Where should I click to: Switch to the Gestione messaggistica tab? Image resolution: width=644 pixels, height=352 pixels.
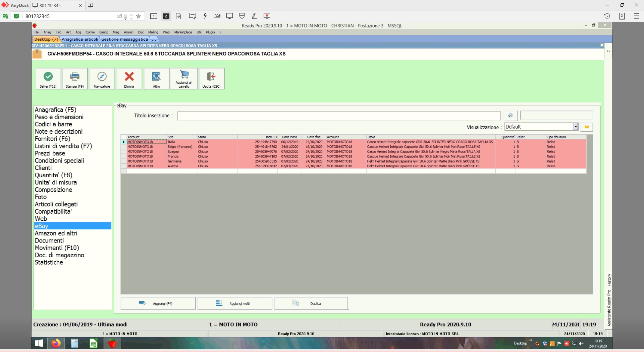[x=124, y=39]
